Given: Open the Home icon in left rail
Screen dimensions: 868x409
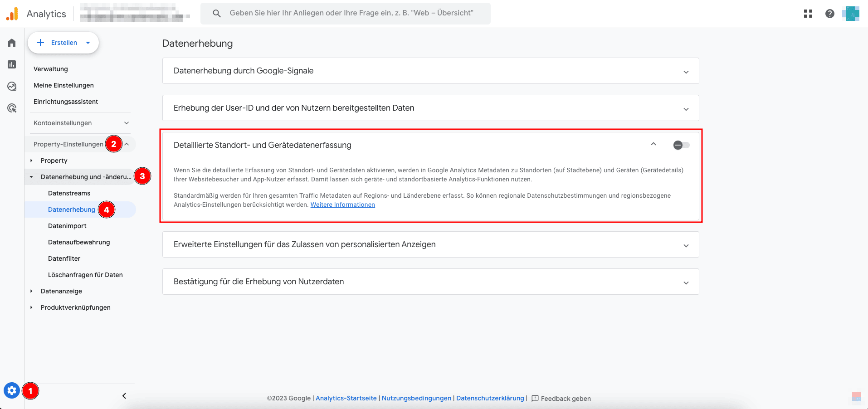Looking at the screenshot, I should [x=12, y=43].
